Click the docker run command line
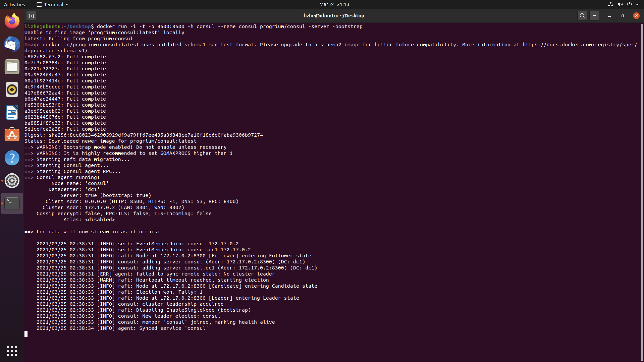The image size is (644, 362). coord(193,26)
